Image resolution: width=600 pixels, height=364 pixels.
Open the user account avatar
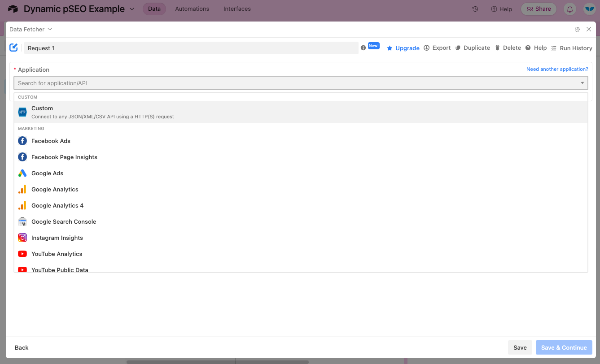(589, 9)
